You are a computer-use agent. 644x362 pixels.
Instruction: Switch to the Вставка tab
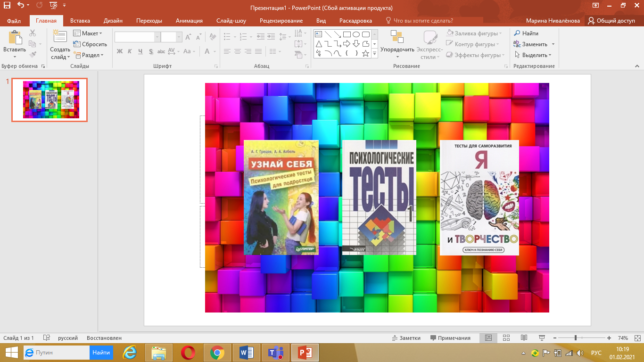point(80,21)
